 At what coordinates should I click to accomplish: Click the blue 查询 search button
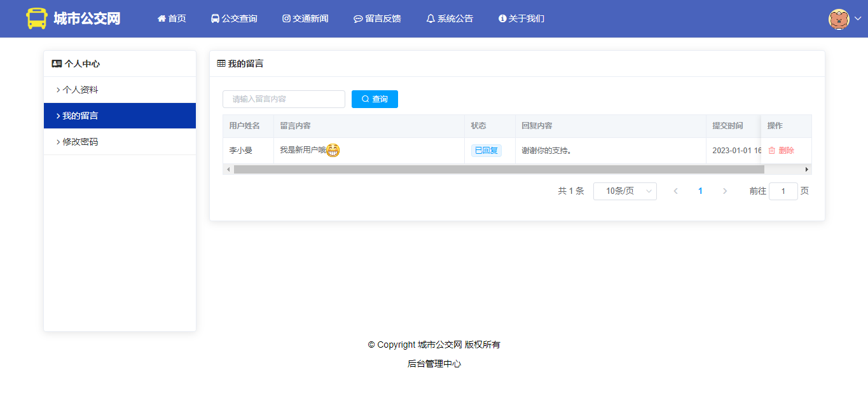(375, 99)
